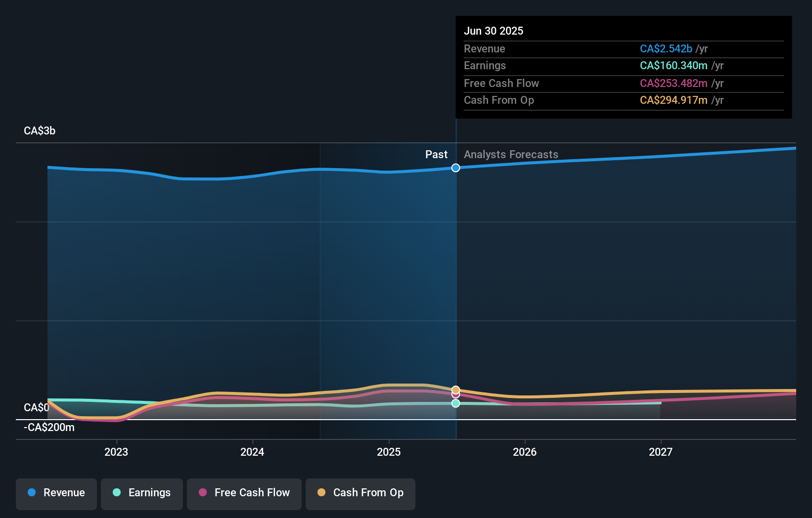Screen dimensions: 812x518
Task: Select the orange Cash From Op dot
Action: (322, 492)
